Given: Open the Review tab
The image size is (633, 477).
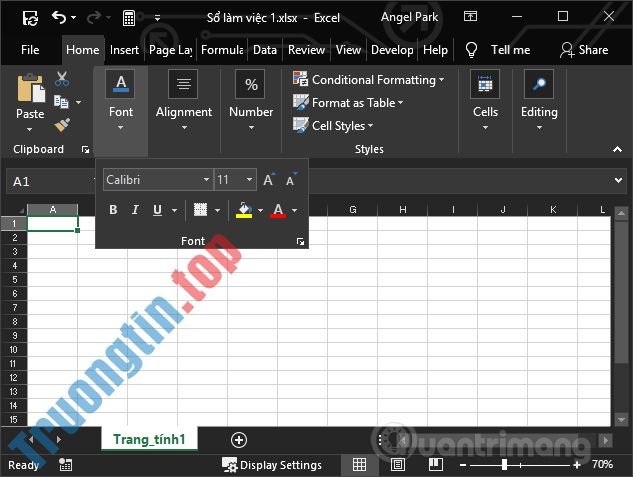Looking at the screenshot, I should pyautogui.click(x=306, y=50).
